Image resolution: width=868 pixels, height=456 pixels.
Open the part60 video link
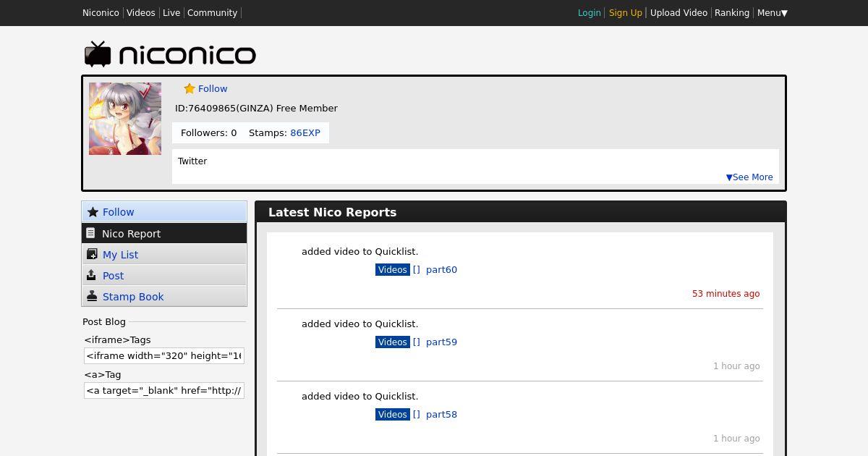(x=441, y=270)
